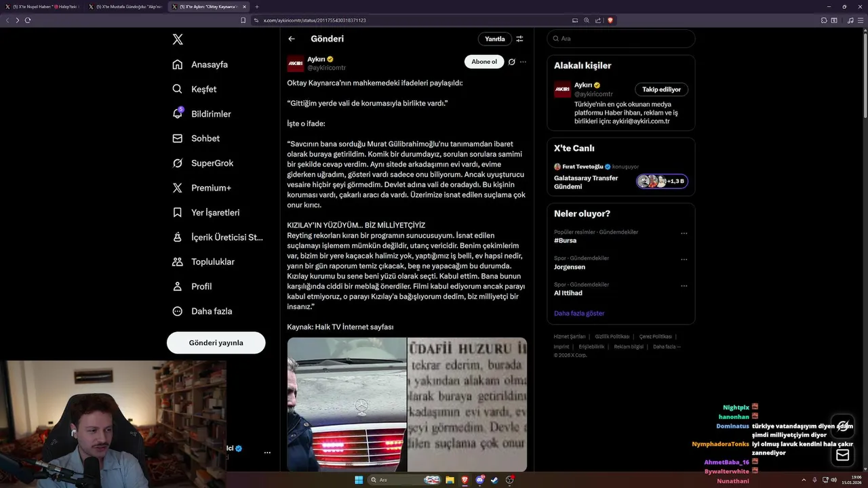Click Abone ol on Aykırı's post
Image resolution: width=868 pixels, height=488 pixels.
[x=484, y=62]
